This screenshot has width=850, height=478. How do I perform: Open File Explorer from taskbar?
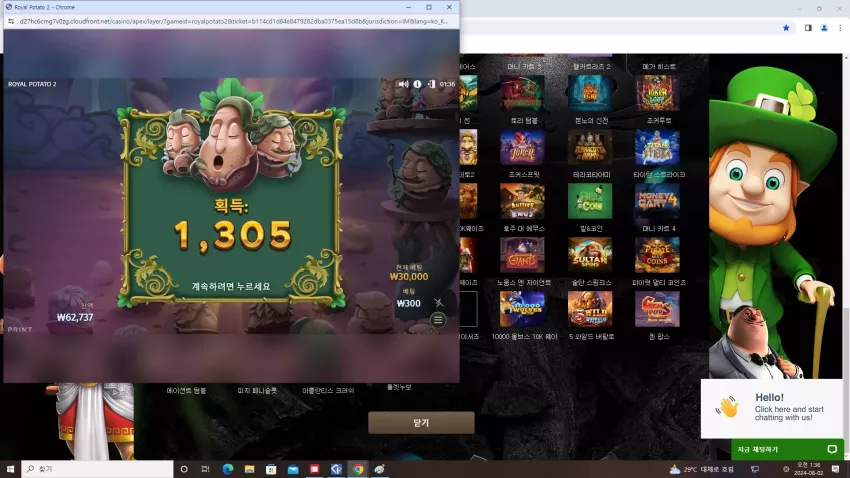click(249, 469)
